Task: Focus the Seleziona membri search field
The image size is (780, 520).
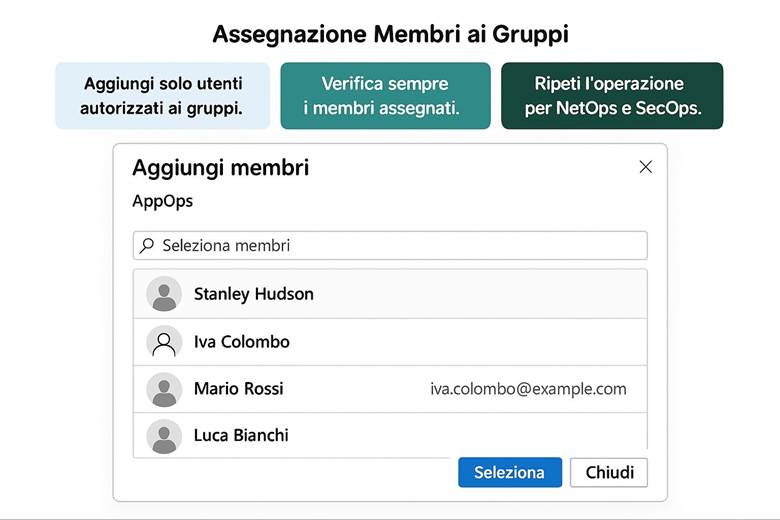Action: 400,245
